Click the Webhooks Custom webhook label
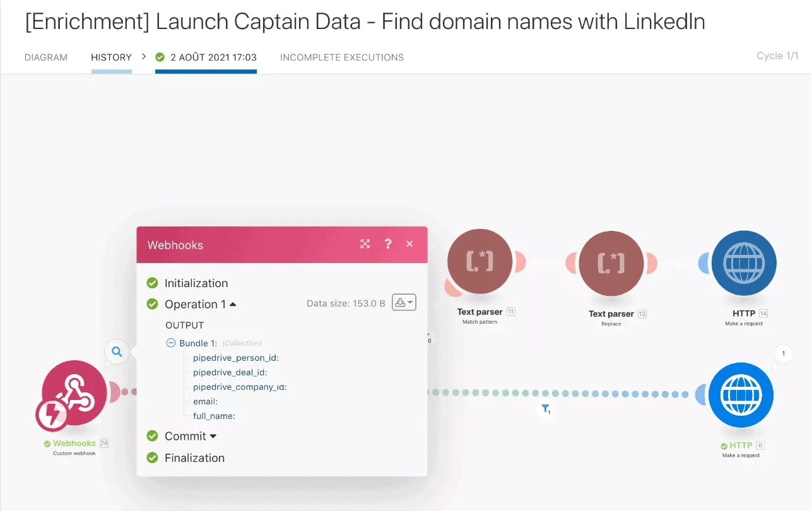812x511 pixels. point(74,447)
